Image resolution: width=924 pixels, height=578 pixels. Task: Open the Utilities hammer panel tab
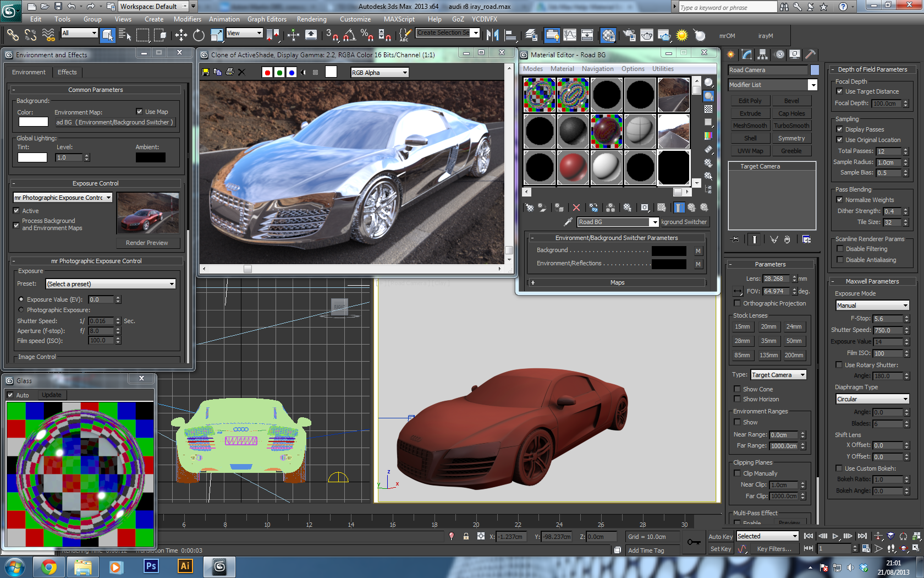click(x=810, y=54)
